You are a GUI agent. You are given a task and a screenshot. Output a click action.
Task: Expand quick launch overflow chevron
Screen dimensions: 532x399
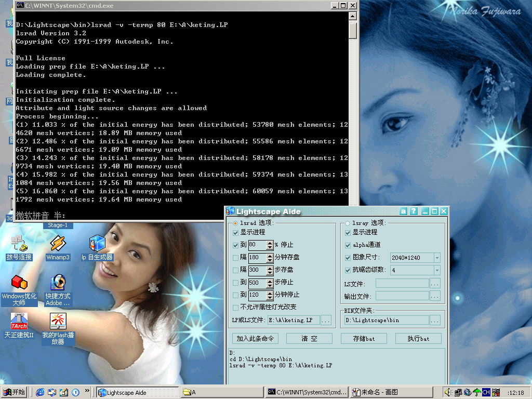[87, 391]
